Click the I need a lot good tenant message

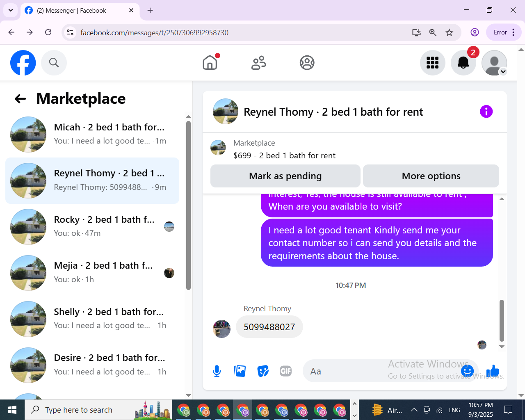pos(377,243)
